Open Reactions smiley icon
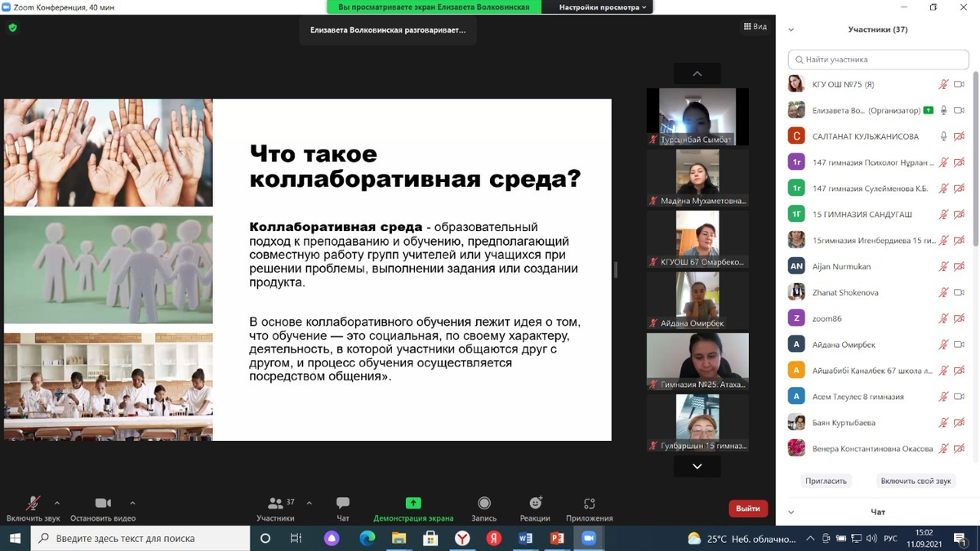This screenshot has height=551, width=980. point(535,504)
